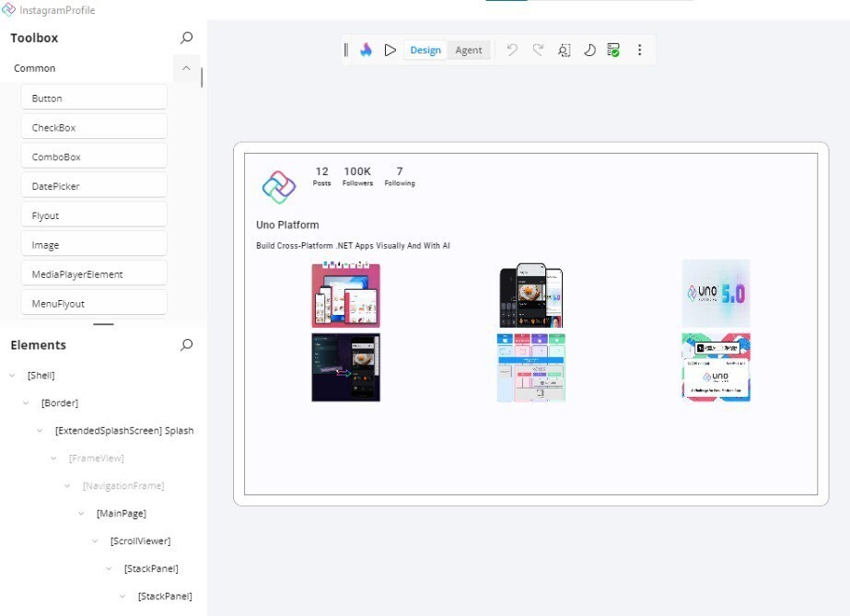Activate the element picker tool icon
This screenshot has height=616, width=850.
tap(564, 50)
